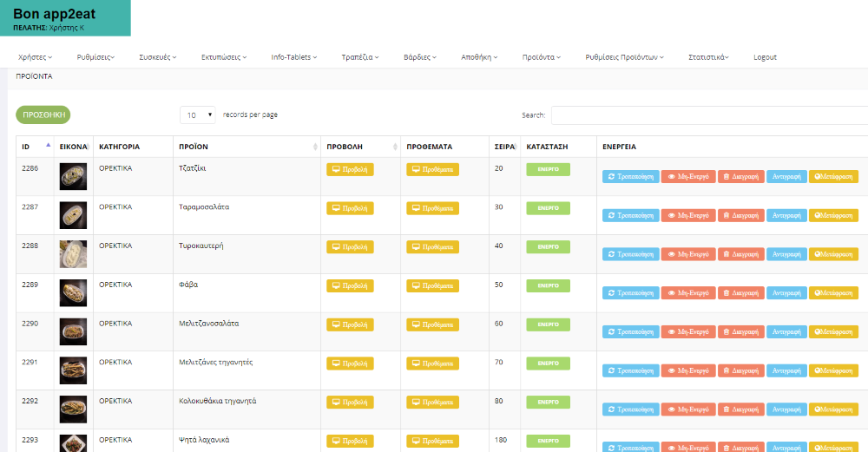Click Προβολή button for Τυροκαυτερή
This screenshot has width=868, height=452.
[350, 246]
